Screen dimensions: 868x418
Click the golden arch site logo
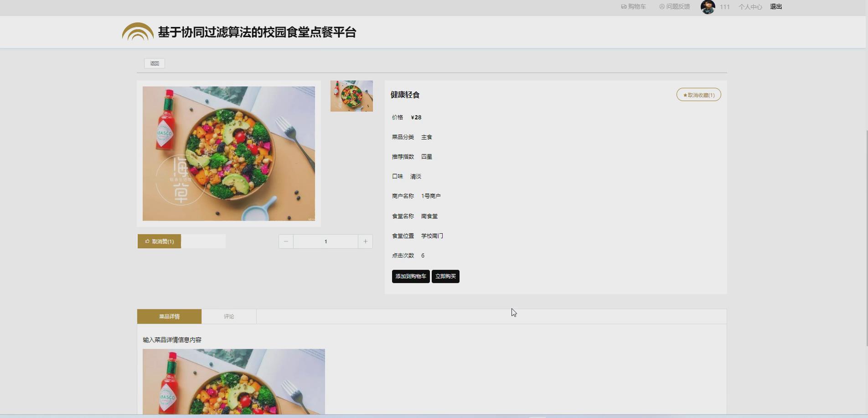tap(138, 31)
